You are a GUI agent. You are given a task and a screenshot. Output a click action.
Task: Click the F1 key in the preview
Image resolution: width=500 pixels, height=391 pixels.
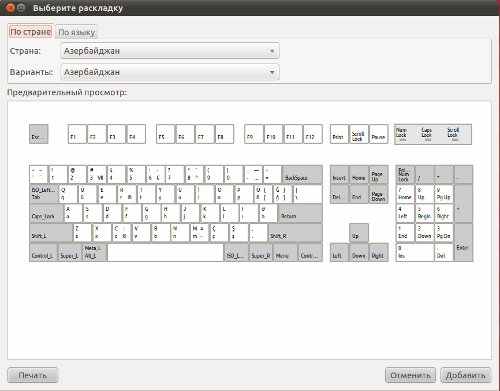pos(77,134)
